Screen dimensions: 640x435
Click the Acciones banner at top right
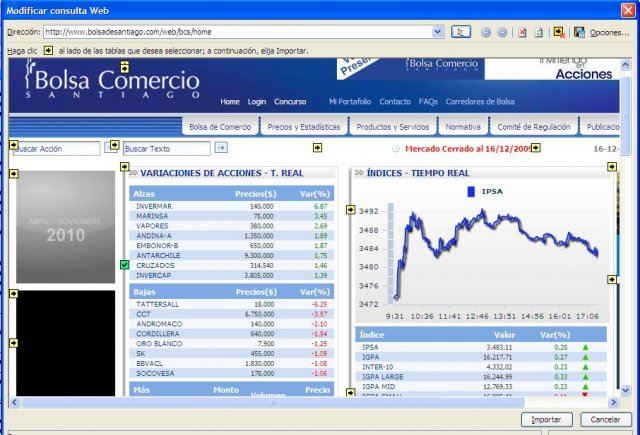point(553,69)
